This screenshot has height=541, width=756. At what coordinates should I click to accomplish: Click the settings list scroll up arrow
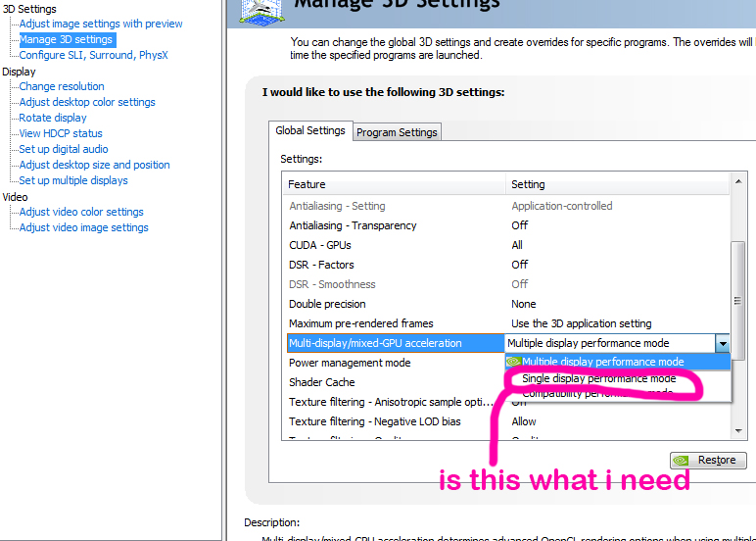[738, 181]
